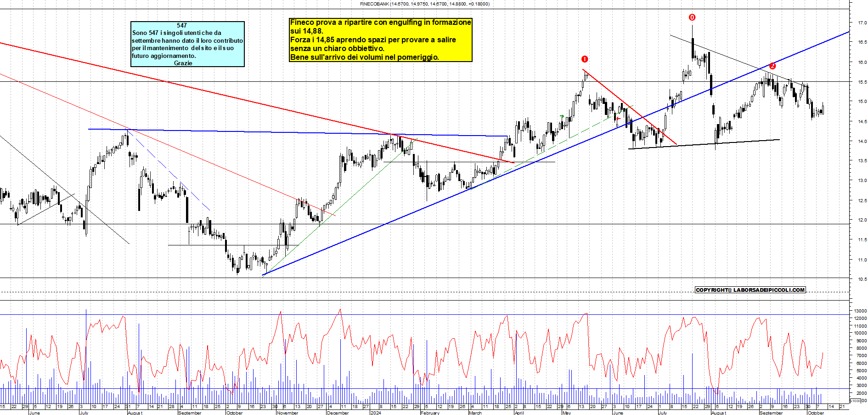The width and height of the screenshot is (868, 415).
Task: Click the 15.0 price axis label
Action: (862, 102)
